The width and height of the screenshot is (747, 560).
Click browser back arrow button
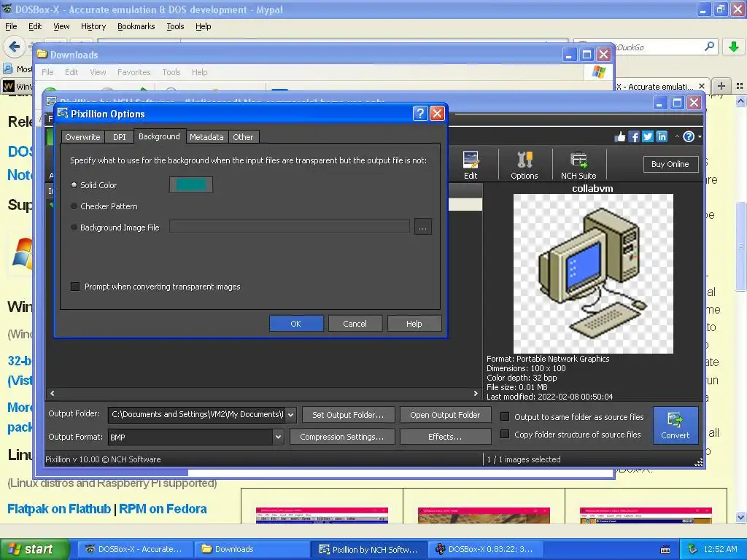[x=15, y=47]
